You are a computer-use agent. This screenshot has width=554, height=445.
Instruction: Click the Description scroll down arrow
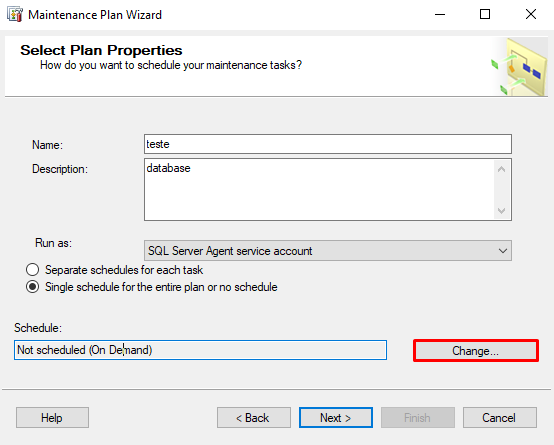point(501,211)
